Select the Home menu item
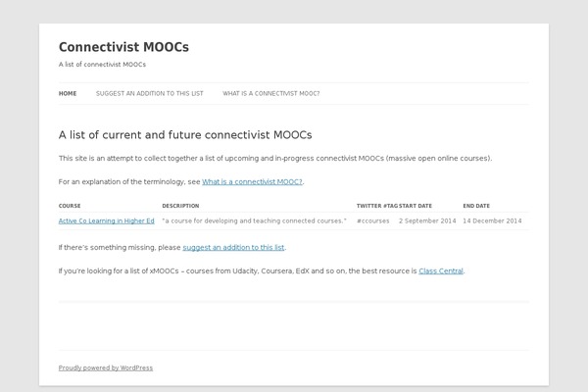The height and width of the screenshot is (392, 588). tap(68, 94)
